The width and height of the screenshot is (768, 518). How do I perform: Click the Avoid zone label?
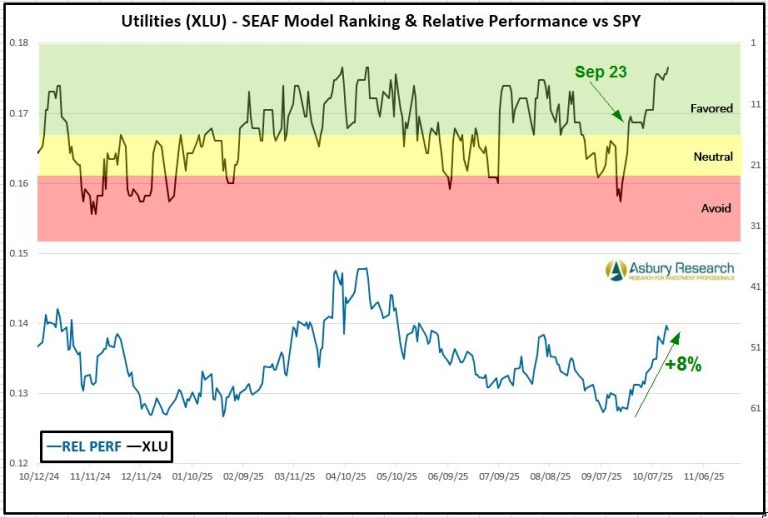[x=715, y=208]
